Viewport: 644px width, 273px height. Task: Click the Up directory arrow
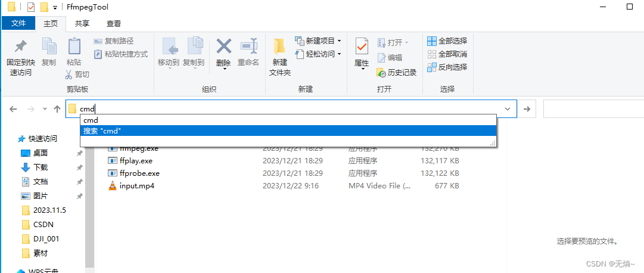57,109
